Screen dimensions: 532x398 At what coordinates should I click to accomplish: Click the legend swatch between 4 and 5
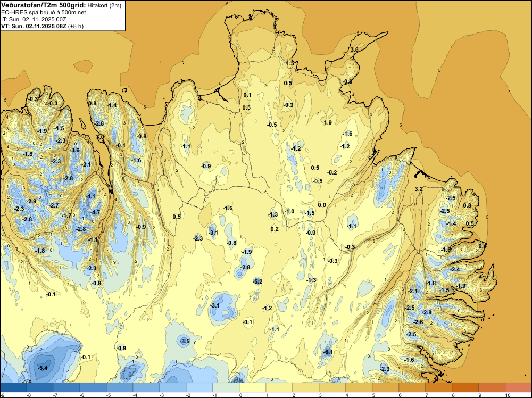coord(359,387)
